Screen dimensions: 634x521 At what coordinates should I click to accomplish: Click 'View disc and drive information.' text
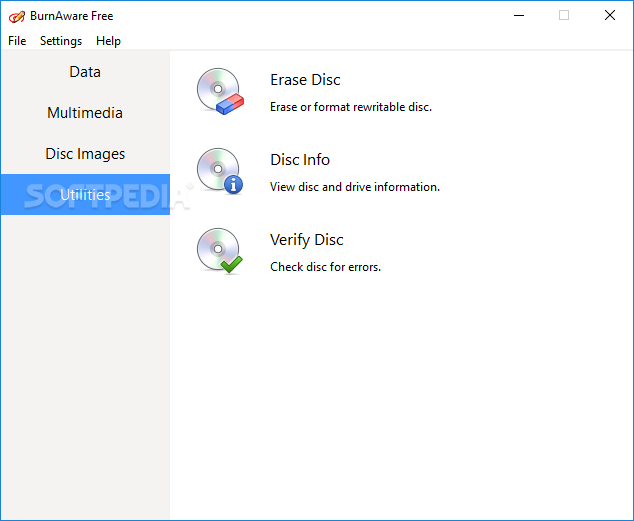point(355,187)
